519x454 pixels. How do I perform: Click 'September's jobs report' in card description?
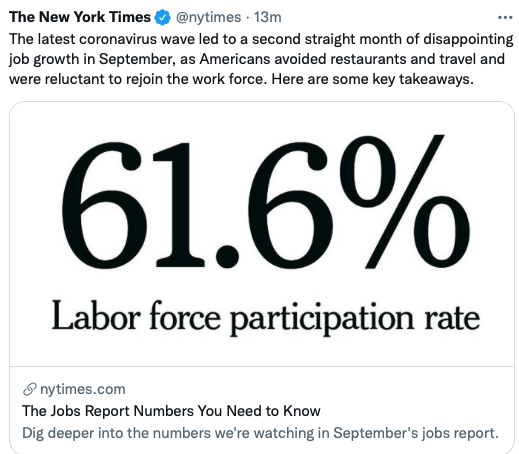coord(416,433)
